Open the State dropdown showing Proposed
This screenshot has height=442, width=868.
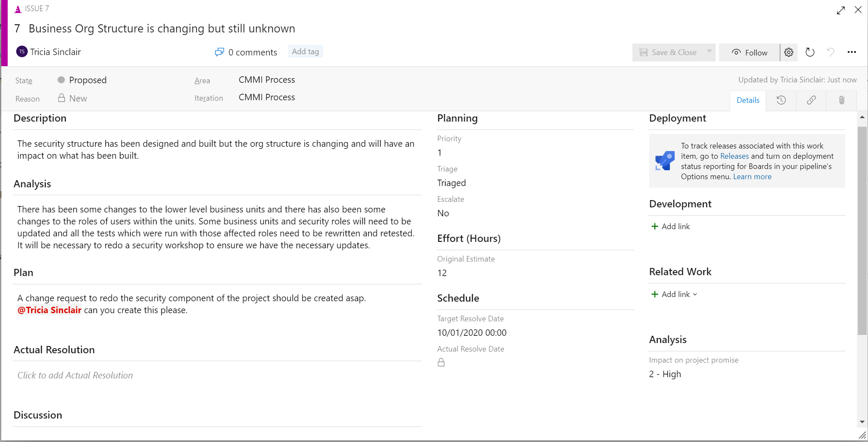point(87,80)
